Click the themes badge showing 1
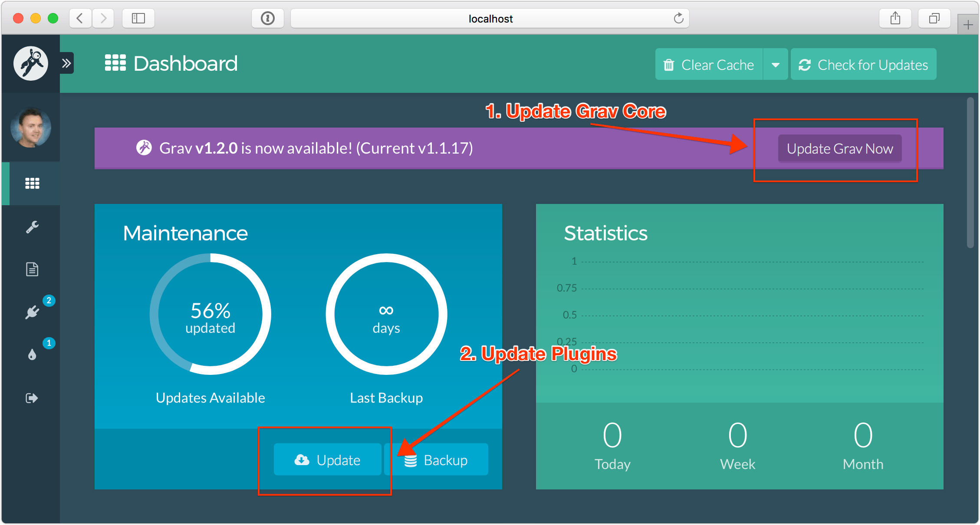980x525 pixels. [49, 343]
